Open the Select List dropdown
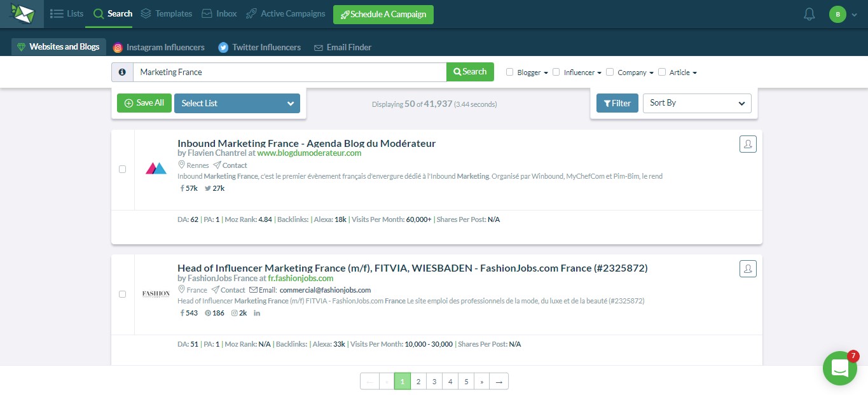This screenshot has width=868, height=395. 237,103
